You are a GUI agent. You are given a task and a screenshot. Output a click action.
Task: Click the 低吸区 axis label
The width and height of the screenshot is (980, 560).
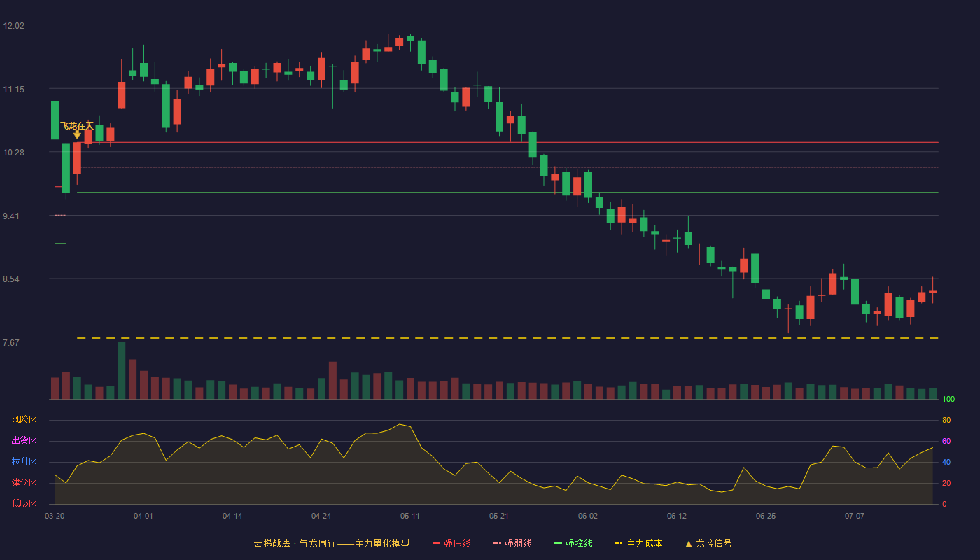click(x=24, y=503)
